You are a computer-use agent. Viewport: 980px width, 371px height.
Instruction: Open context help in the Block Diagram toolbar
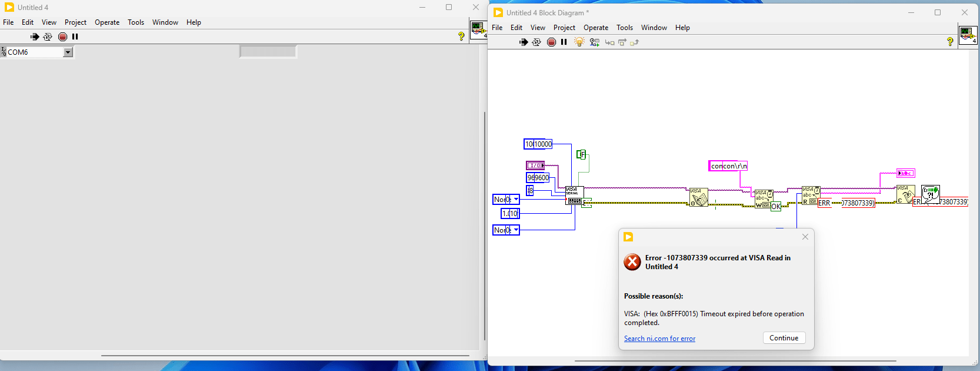click(x=950, y=41)
